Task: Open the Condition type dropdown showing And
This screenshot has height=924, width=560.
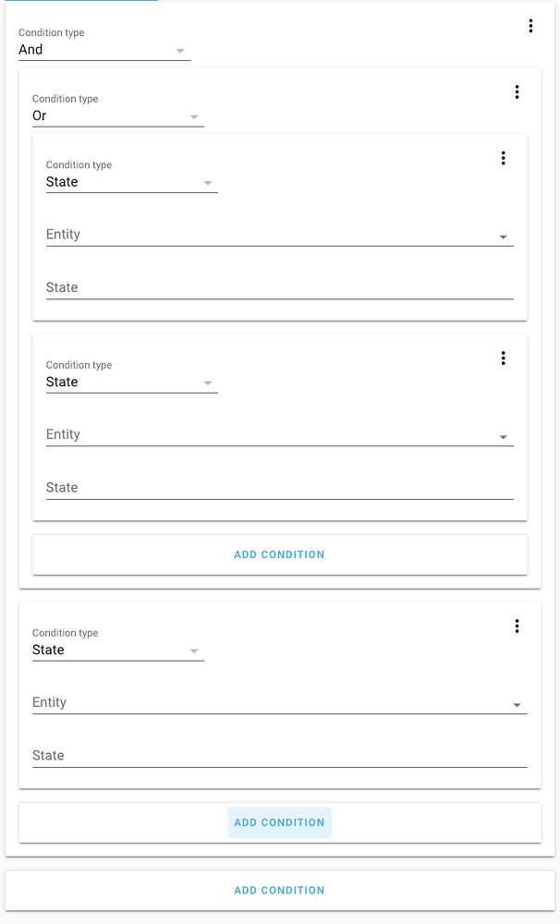Action: click(103, 50)
